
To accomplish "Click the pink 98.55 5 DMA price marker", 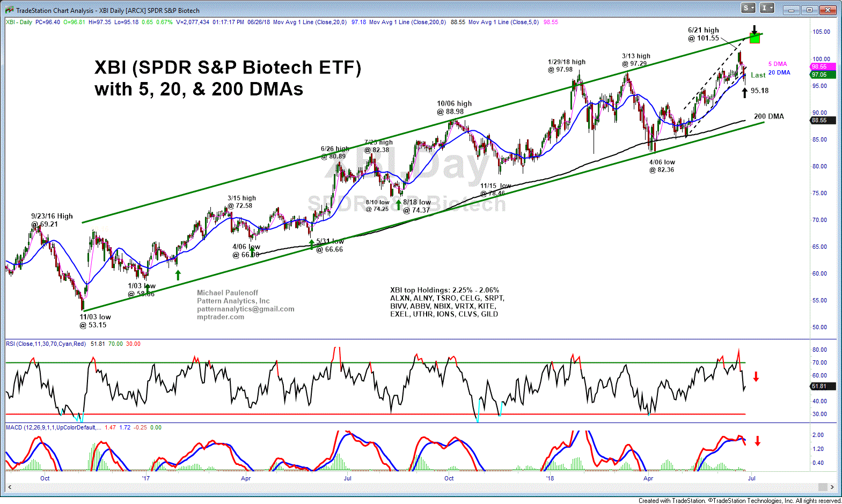I will coord(823,66).
